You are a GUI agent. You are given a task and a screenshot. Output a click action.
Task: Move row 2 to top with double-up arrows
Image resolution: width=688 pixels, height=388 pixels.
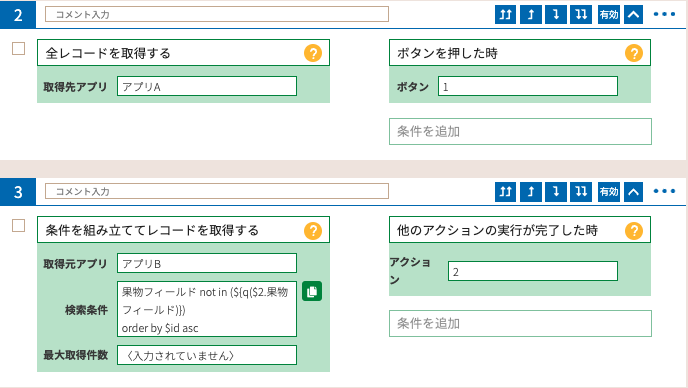(505, 14)
